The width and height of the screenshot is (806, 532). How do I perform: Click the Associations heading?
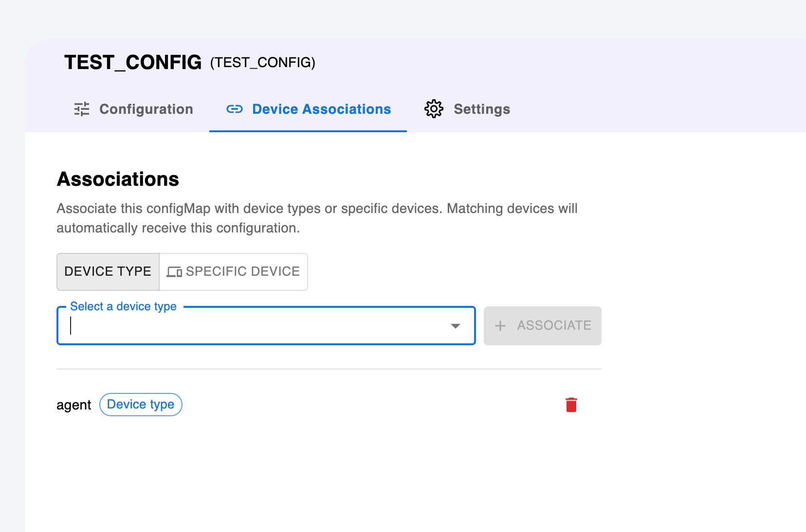click(x=118, y=179)
